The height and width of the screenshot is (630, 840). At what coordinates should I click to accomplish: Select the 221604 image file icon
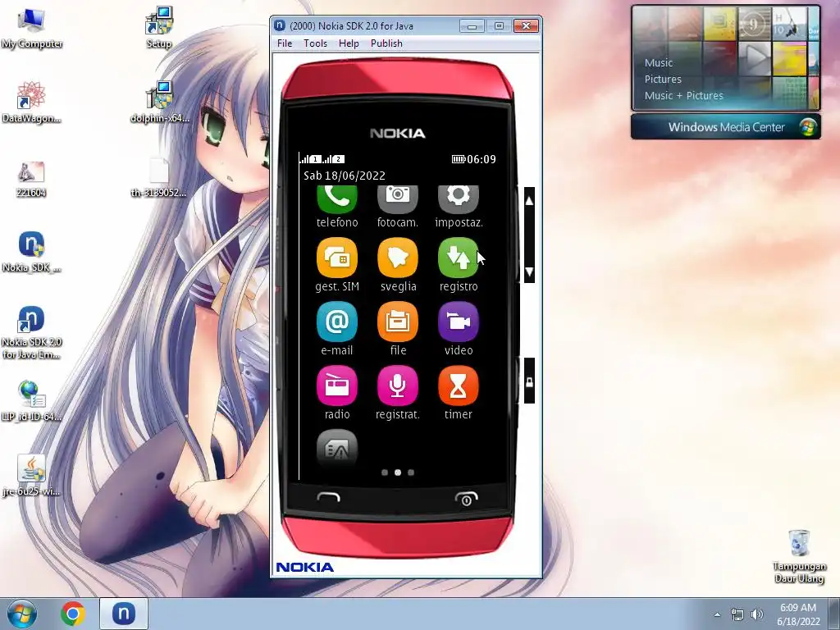pos(31,179)
